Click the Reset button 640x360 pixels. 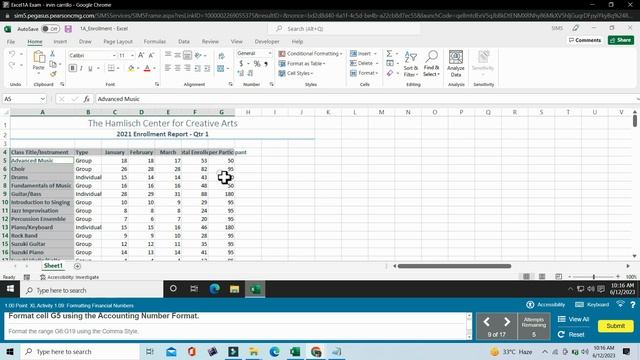pos(571,334)
